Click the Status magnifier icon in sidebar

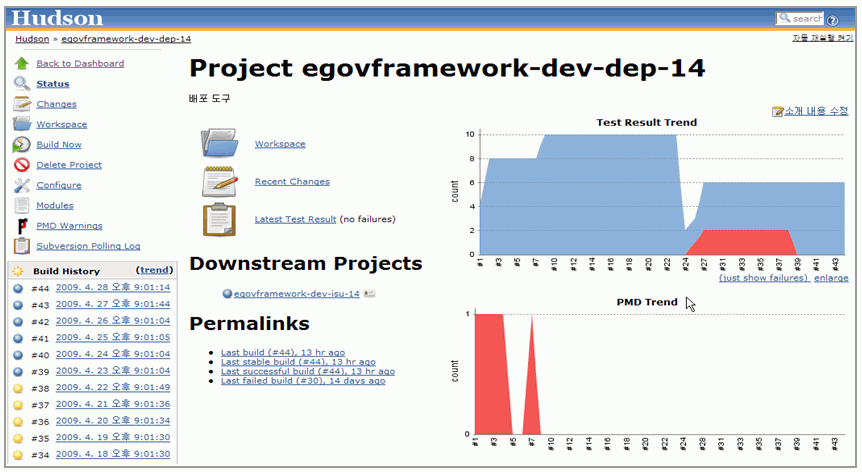[x=21, y=84]
